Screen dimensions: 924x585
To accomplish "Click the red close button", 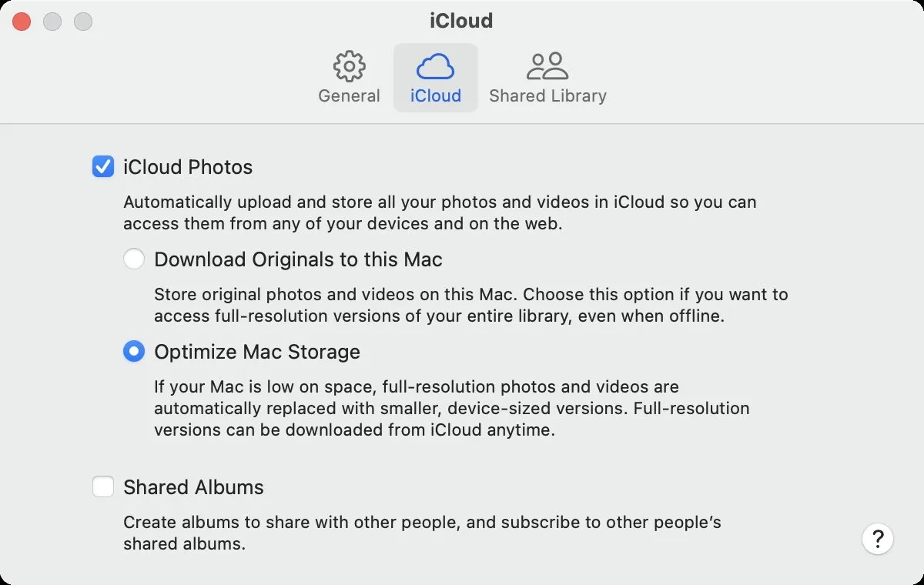I will pyautogui.click(x=22, y=22).
